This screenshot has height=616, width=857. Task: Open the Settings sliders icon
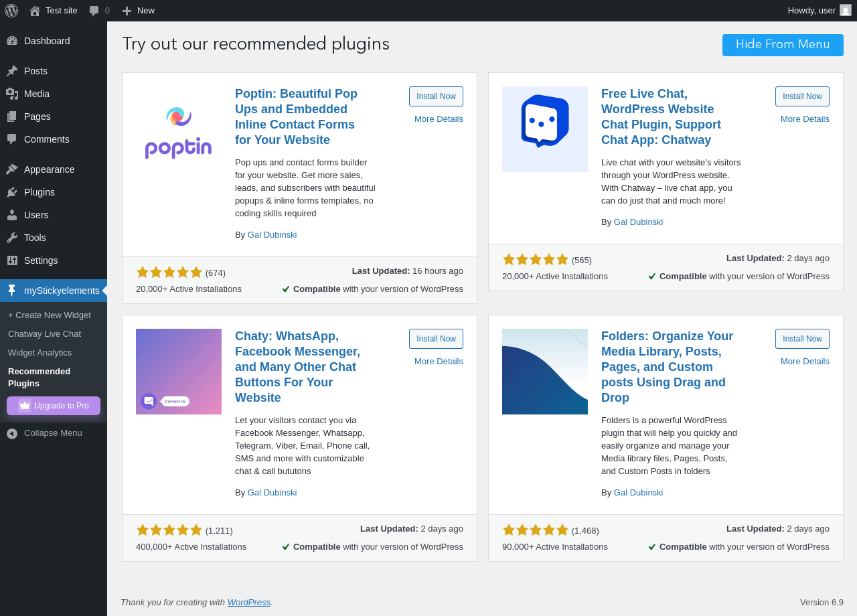click(12, 260)
